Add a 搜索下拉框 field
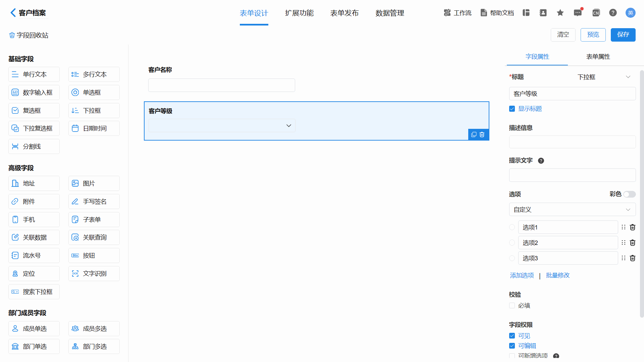Image resolution: width=644 pixels, height=362 pixels. [x=34, y=292]
